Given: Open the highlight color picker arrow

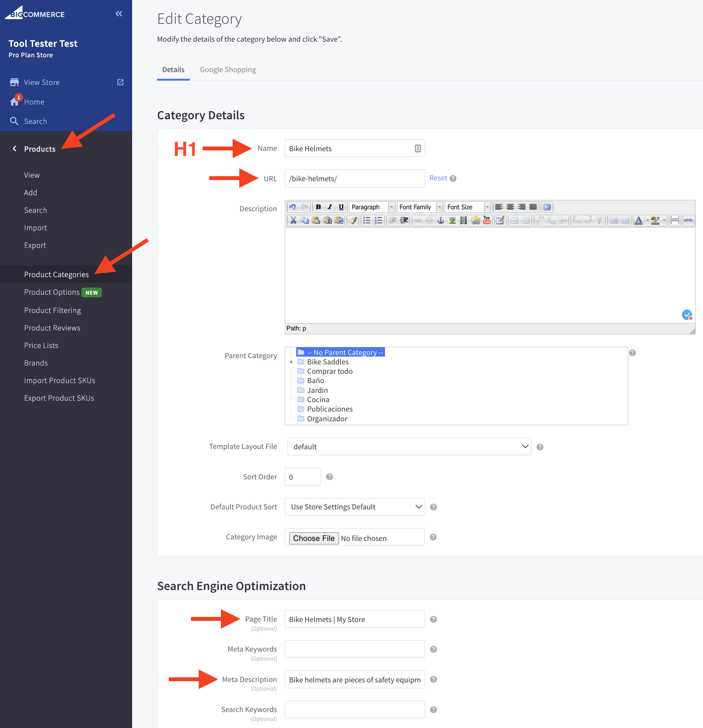Looking at the screenshot, I should tap(664, 221).
